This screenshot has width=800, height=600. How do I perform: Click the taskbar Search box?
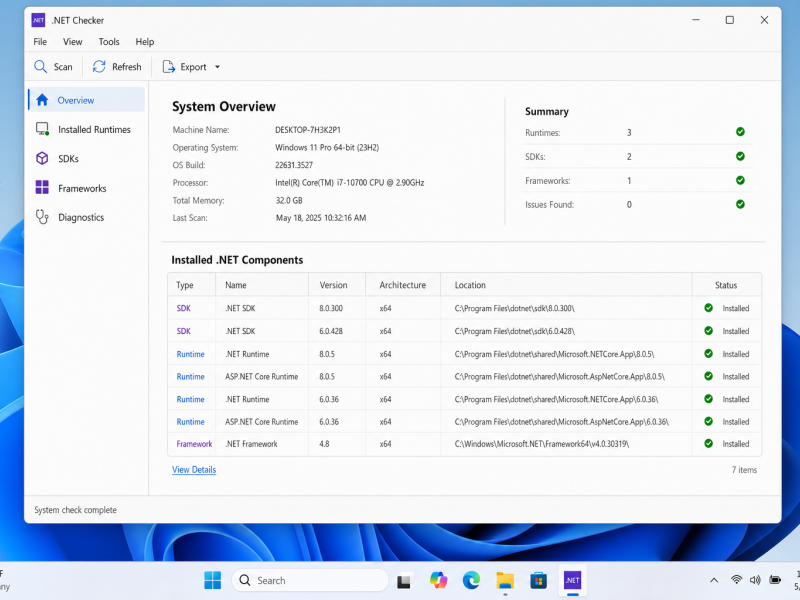310,580
